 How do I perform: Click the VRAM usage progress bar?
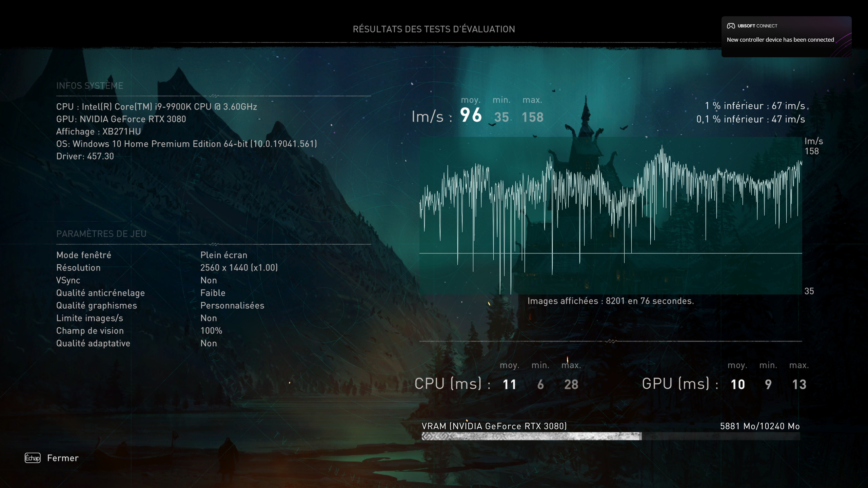coord(610,436)
